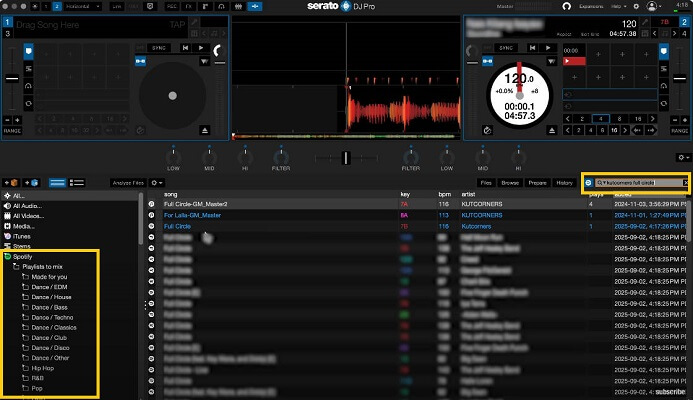Click the left FILTER knob

(281, 157)
